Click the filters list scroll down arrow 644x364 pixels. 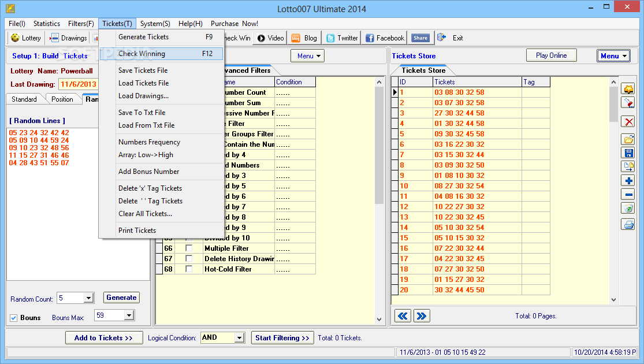tap(379, 319)
